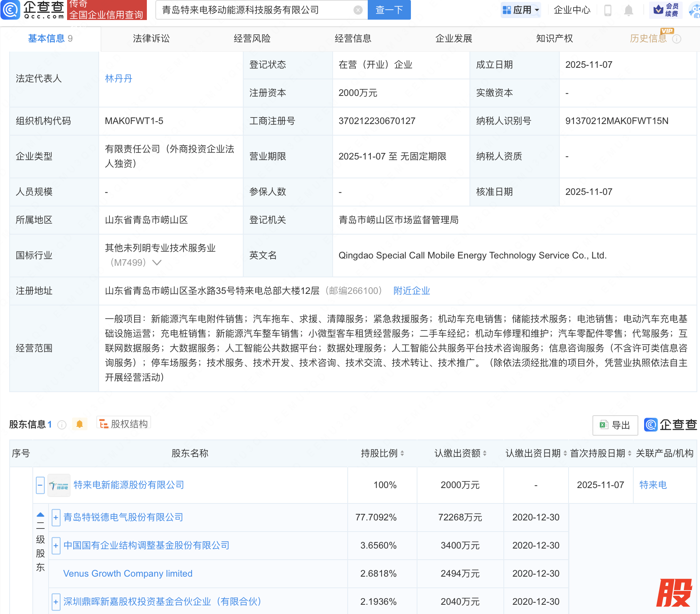Clear the search box text

tap(358, 10)
